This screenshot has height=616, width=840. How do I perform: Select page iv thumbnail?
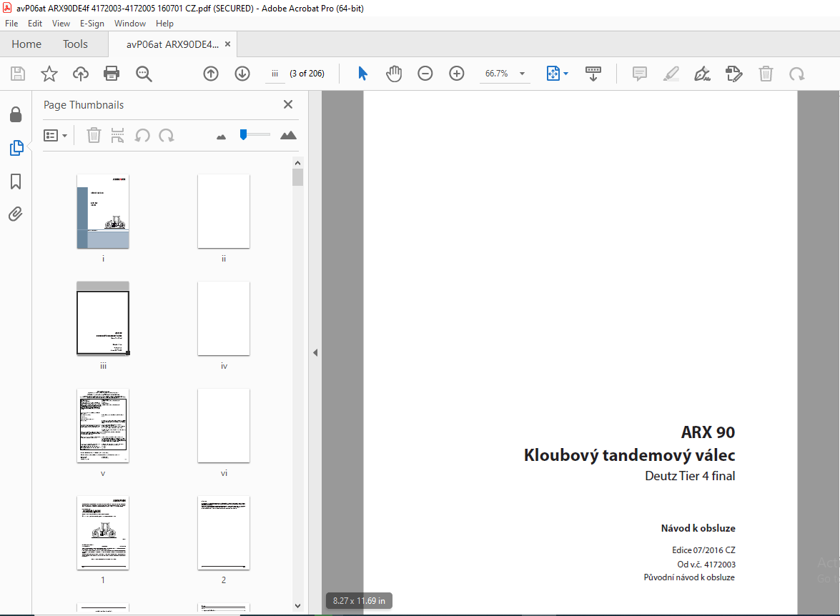pyautogui.click(x=224, y=318)
